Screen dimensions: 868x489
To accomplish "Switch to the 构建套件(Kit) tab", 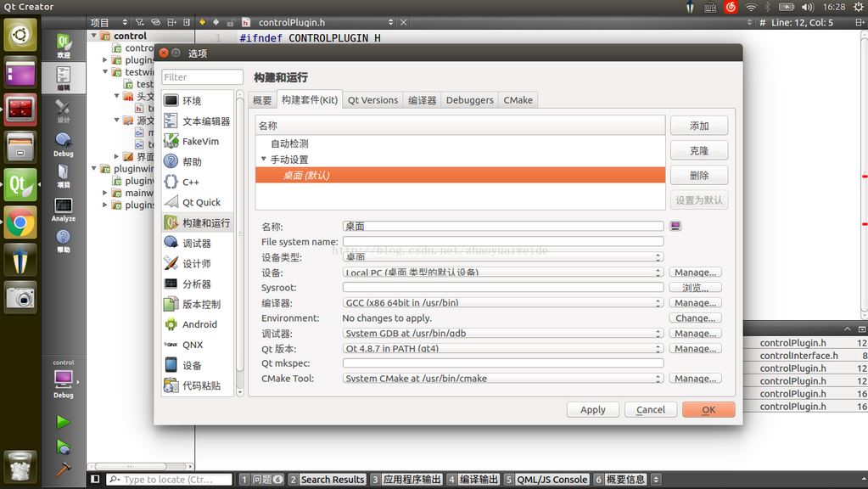I will (x=310, y=99).
